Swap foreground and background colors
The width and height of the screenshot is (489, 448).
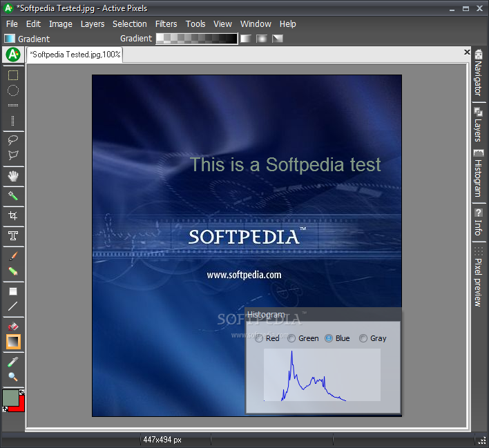(x=21, y=393)
